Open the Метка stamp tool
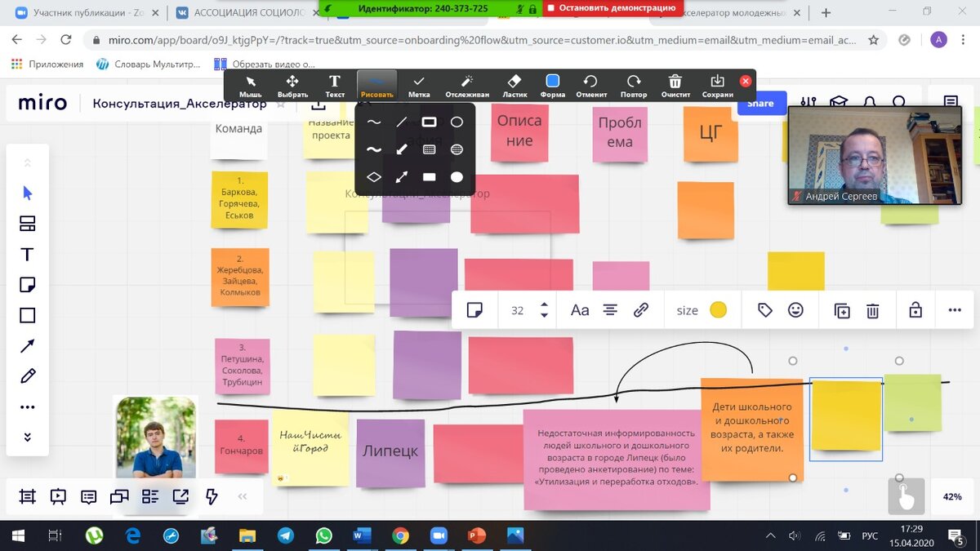The width and height of the screenshot is (980, 551). 419,86
